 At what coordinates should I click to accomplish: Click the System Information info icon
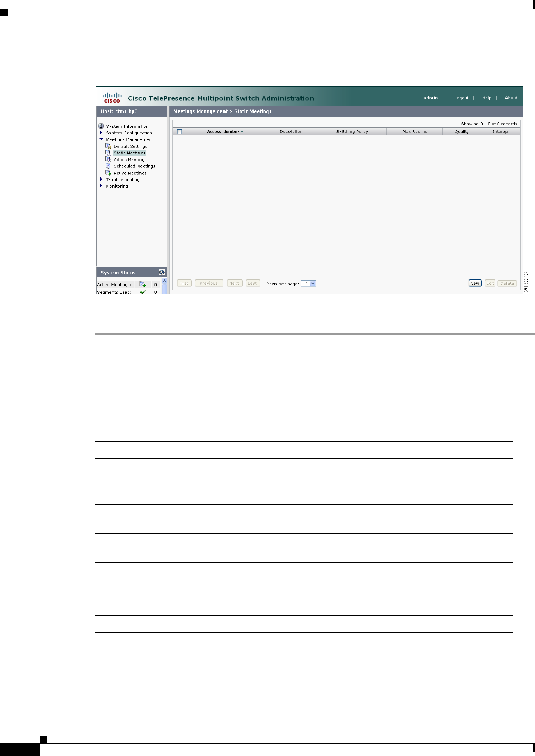pyautogui.click(x=101, y=126)
